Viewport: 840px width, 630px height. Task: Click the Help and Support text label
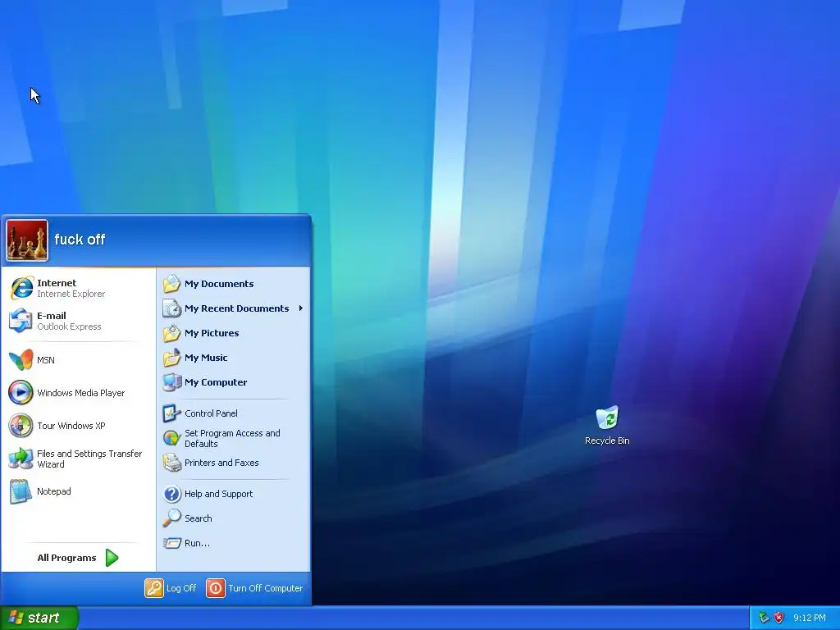pos(218,493)
